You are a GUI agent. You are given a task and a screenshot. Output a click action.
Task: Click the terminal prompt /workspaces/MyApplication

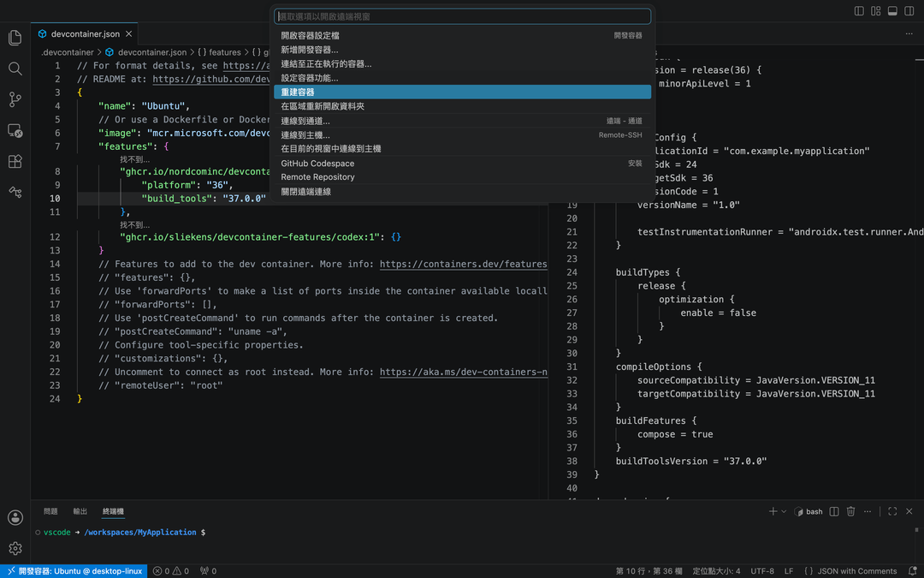tap(140, 532)
